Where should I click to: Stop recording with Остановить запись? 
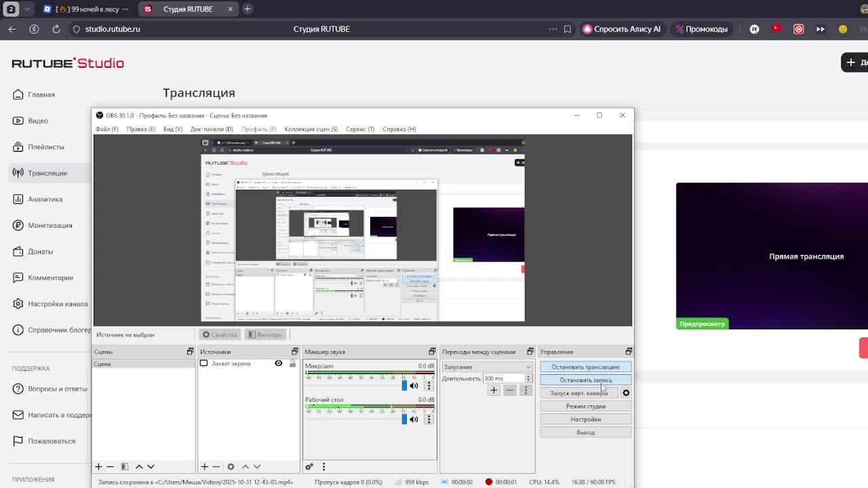point(585,380)
